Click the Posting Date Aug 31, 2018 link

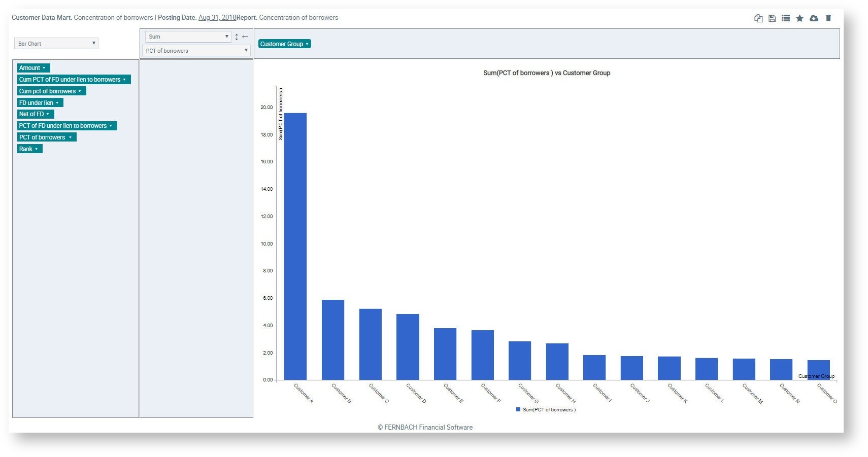tap(217, 18)
